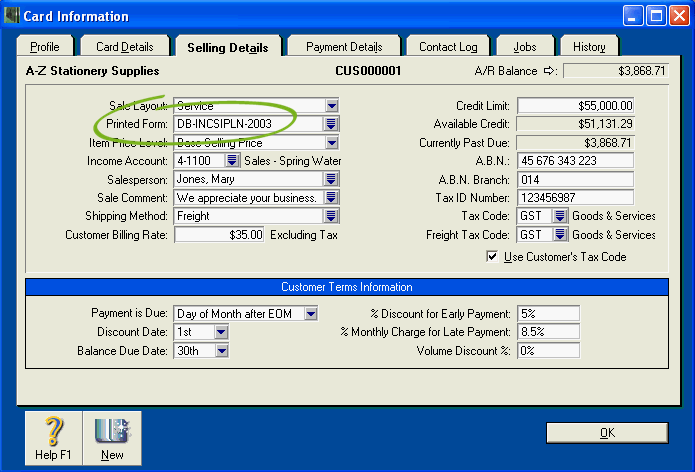Expand the Balance Due Date dropdown

[221, 351]
